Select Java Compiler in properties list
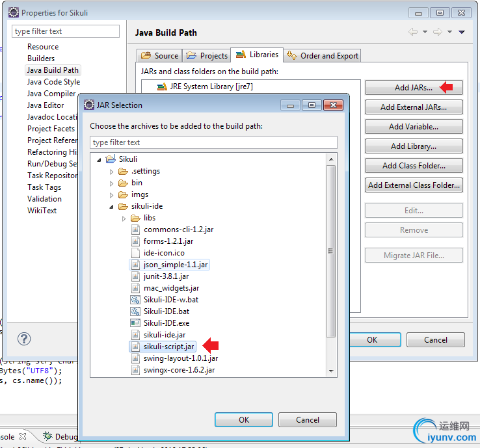Image resolution: width=480 pixels, height=448 pixels. [x=51, y=94]
